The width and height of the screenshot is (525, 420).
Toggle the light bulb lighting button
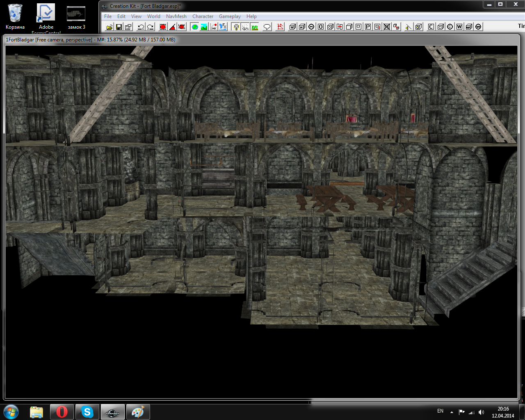(236, 27)
